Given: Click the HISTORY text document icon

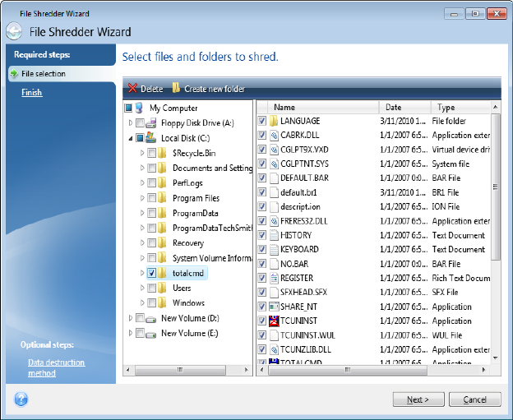Looking at the screenshot, I should (274, 235).
